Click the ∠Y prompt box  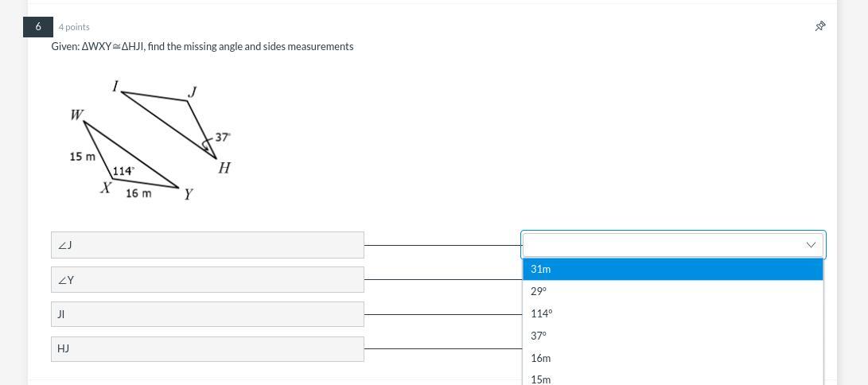(207, 280)
